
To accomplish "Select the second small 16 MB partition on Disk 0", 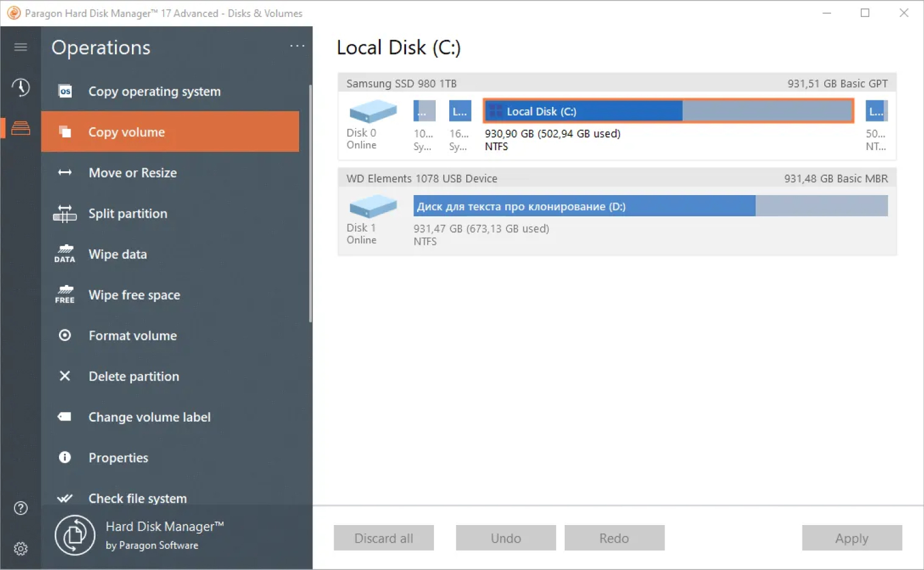I will 460,111.
